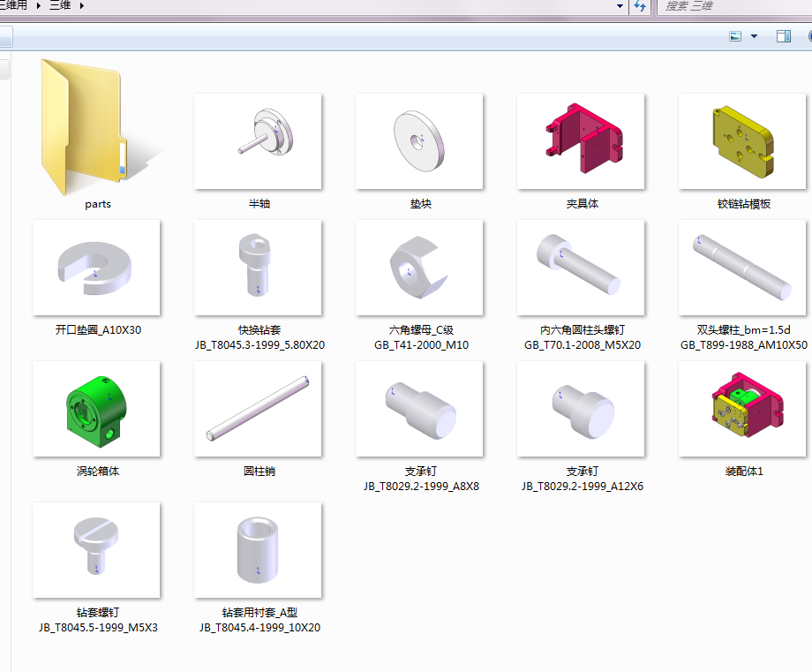Click the 涡轮箱体 file name label

pyautogui.click(x=98, y=472)
